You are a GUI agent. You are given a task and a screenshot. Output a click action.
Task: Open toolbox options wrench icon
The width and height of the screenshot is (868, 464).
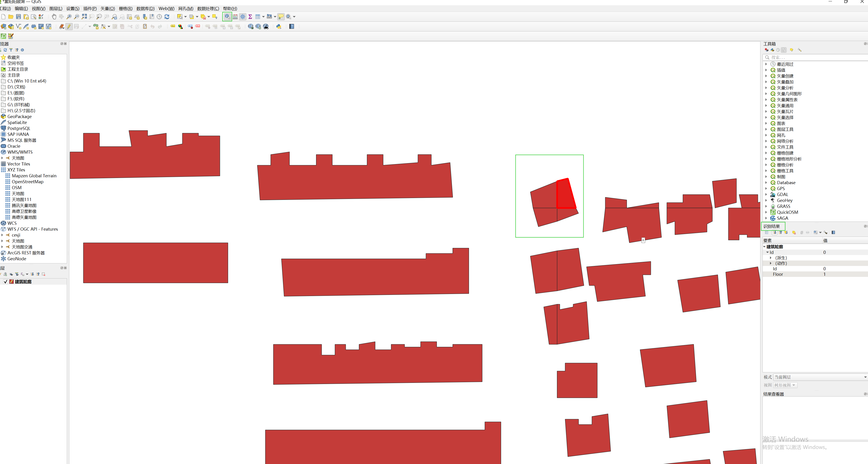(799, 50)
